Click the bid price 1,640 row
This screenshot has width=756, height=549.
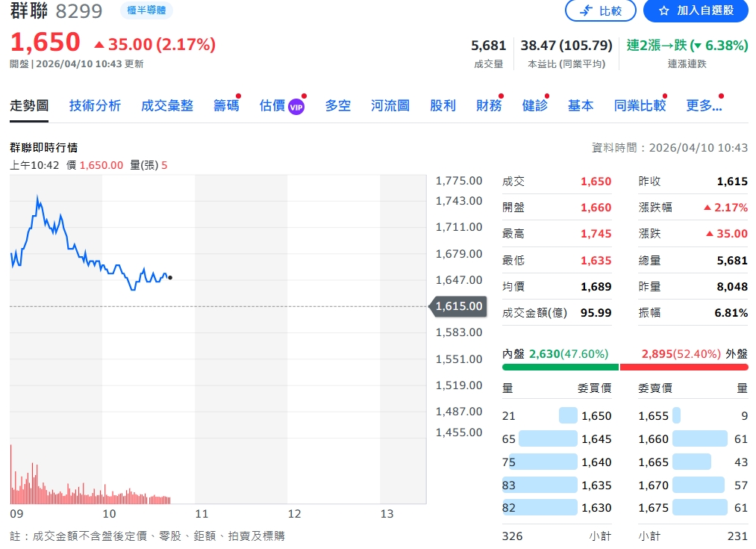pos(557,462)
